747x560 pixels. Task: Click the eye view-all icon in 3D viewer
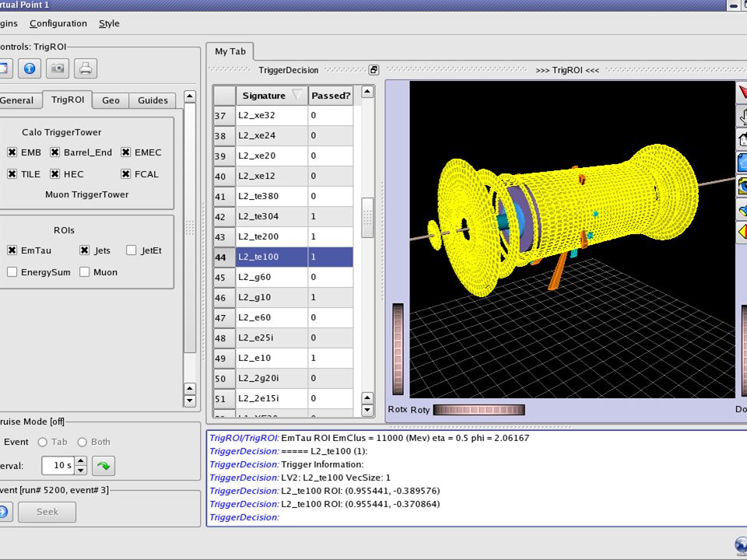pyautogui.click(x=742, y=185)
